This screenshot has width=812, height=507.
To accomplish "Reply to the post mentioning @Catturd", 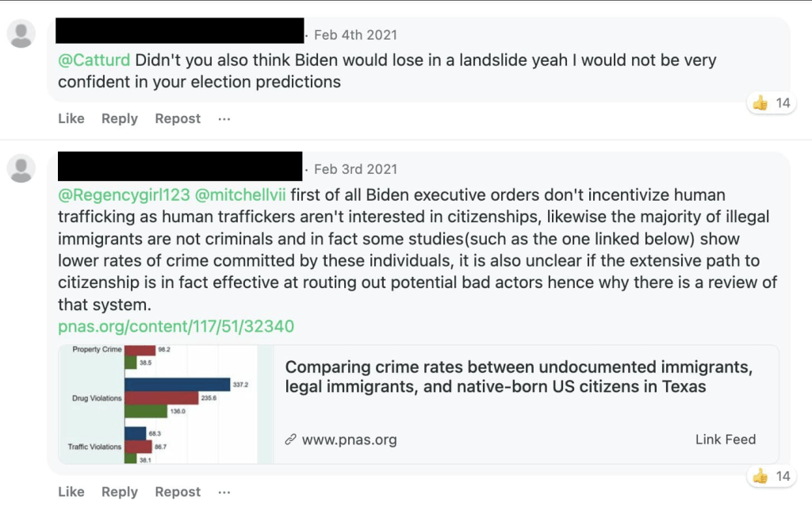I will (120, 119).
